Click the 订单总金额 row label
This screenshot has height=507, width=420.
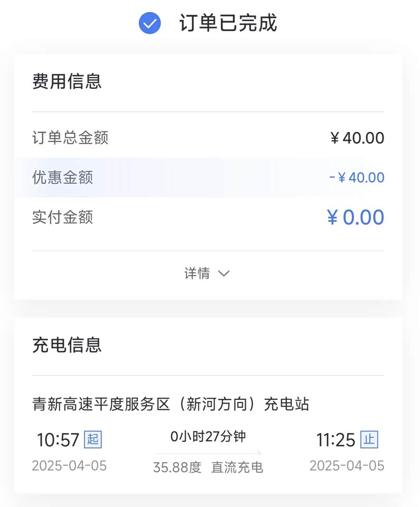[x=70, y=138]
